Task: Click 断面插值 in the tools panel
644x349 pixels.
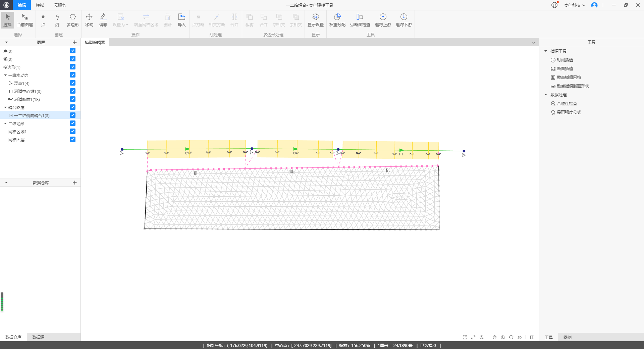Action: [565, 69]
